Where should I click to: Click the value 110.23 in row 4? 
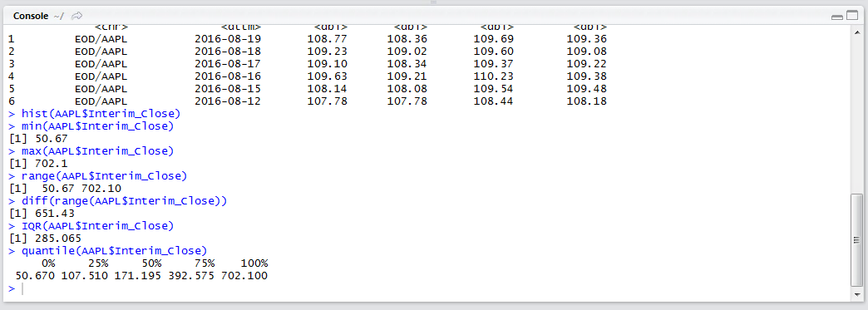pyautogui.click(x=494, y=76)
